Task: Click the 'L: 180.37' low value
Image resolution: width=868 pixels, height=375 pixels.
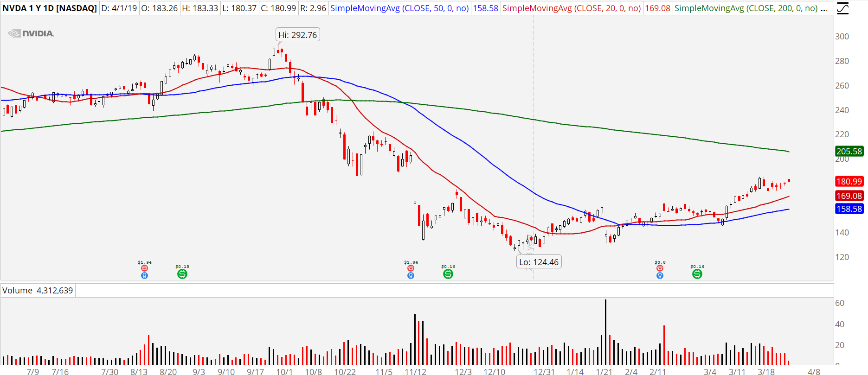Action: pyautogui.click(x=239, y=8)
